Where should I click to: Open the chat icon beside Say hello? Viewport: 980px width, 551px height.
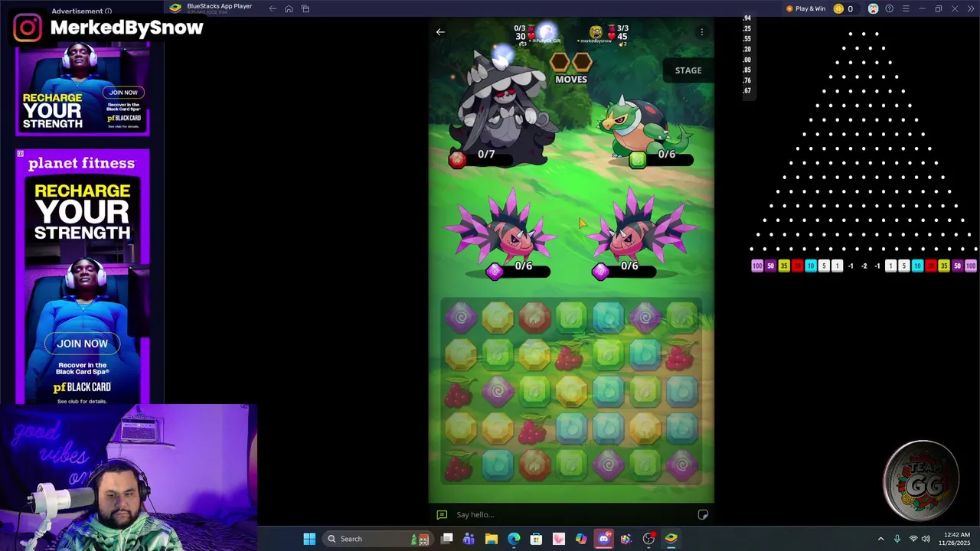[442, 514]
